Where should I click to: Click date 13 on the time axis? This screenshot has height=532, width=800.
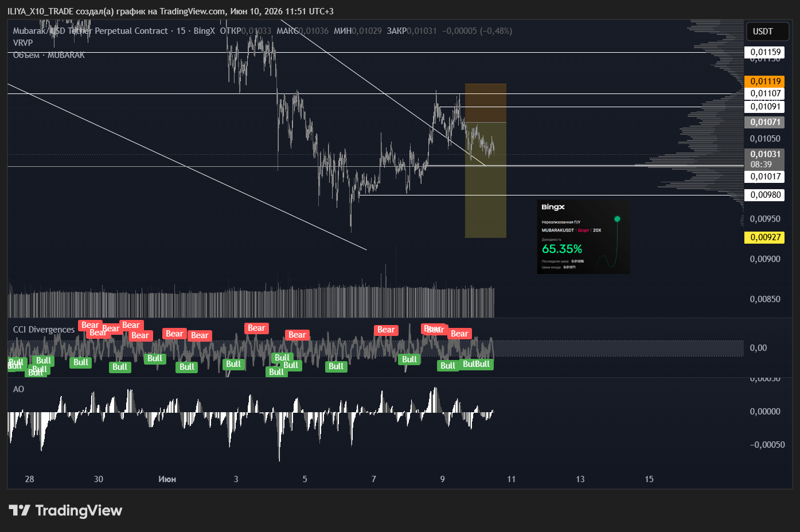[x=580, y=479]
